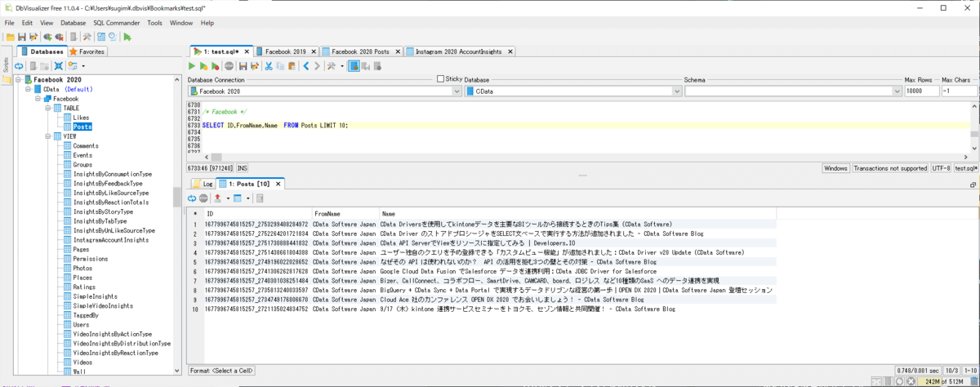Click the ID column header
This screenshot has height=387, width=980.
(258, 213)
